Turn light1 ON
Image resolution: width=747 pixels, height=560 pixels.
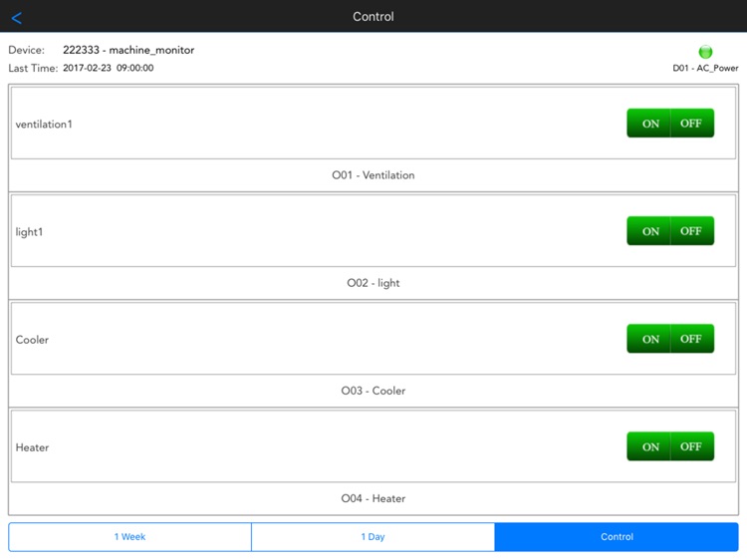(648, 231)
